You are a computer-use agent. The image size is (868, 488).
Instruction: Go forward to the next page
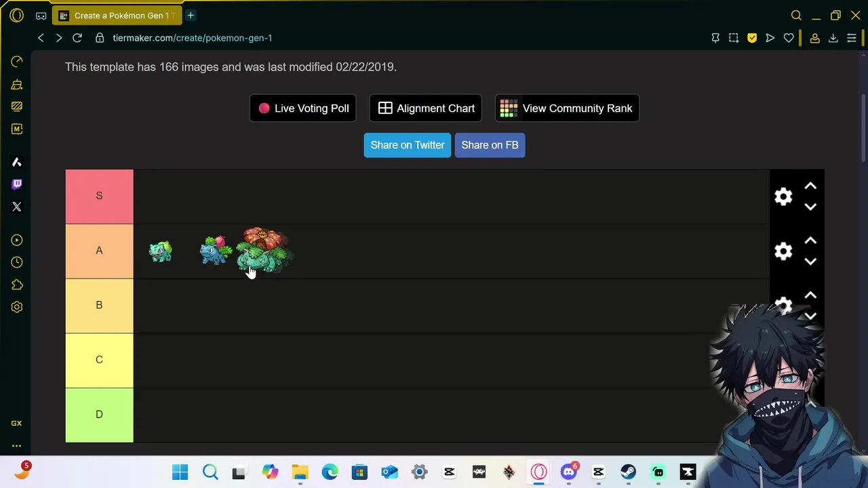pos(59,38)
